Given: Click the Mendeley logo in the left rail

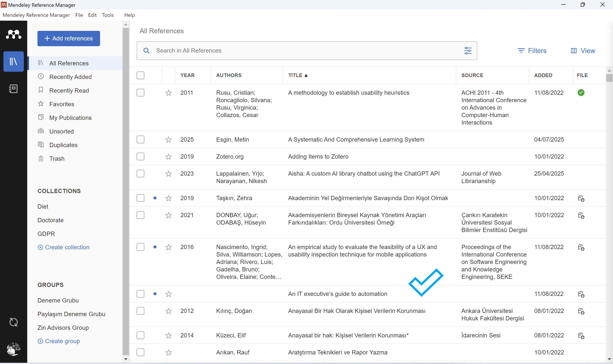Looking at the screenshot, I should (13, 34).
